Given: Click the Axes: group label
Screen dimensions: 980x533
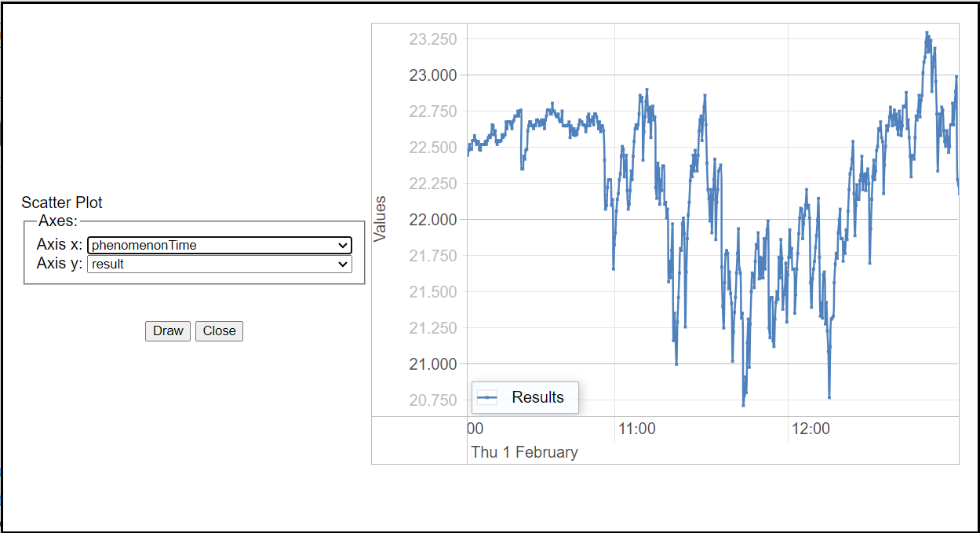Looking at the screenshot, I should pos(57,221).
